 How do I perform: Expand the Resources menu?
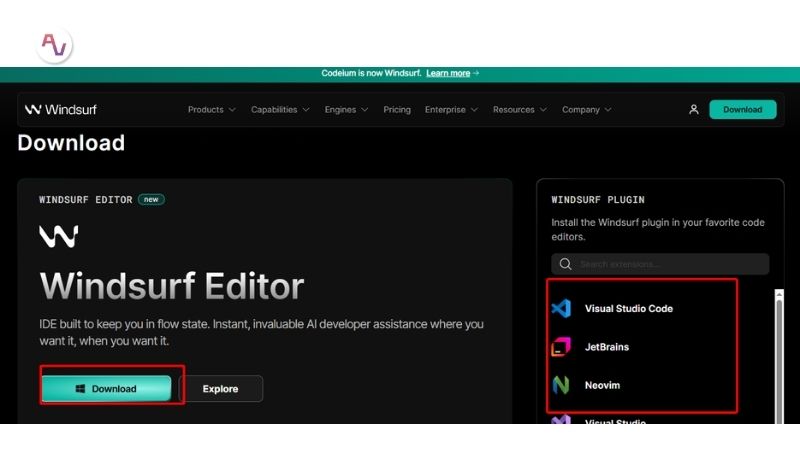click(519, 110)
